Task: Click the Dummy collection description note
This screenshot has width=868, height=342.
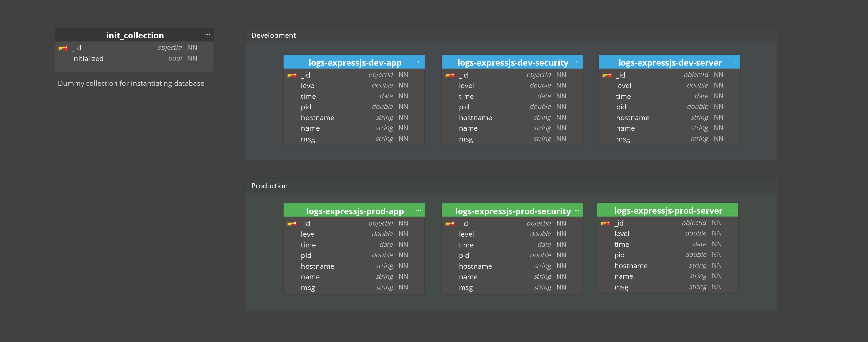Action: [131, 83]
